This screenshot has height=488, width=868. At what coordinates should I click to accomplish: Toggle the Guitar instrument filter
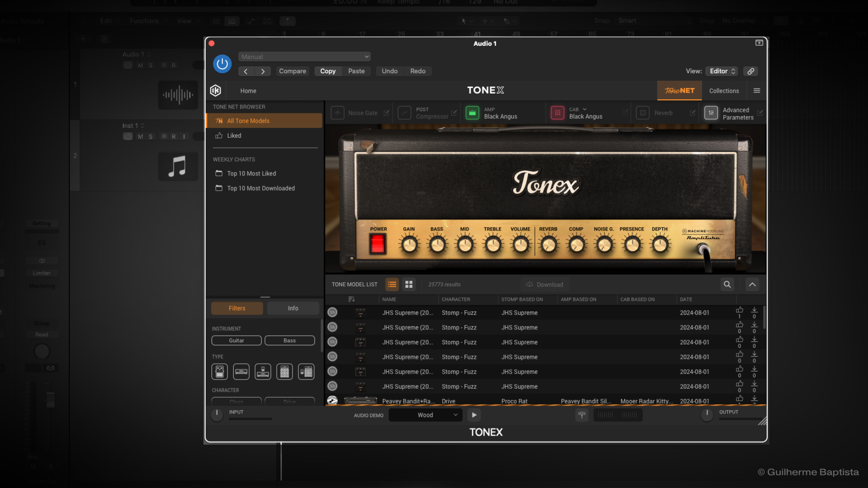236,341
